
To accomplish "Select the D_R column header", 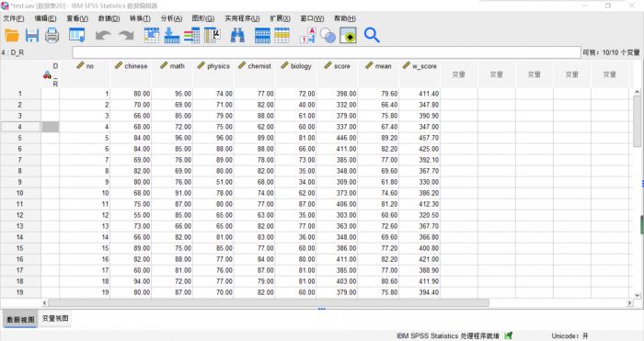I will [50, 74].
